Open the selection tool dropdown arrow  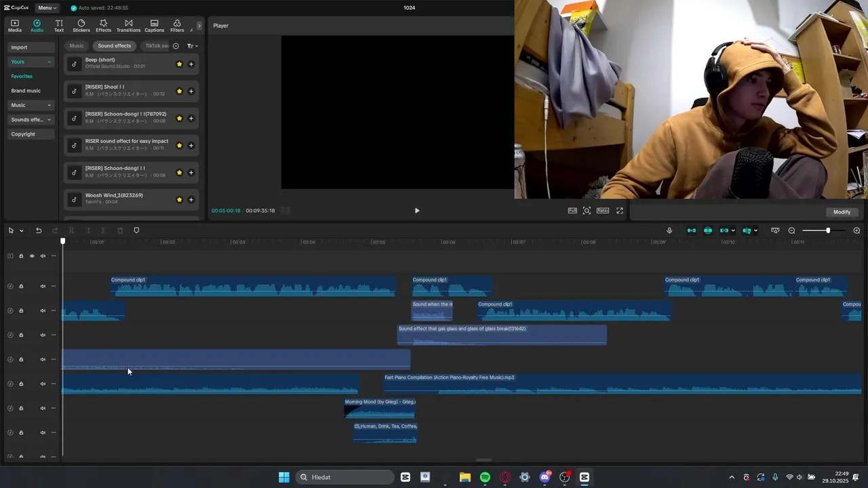21,231
